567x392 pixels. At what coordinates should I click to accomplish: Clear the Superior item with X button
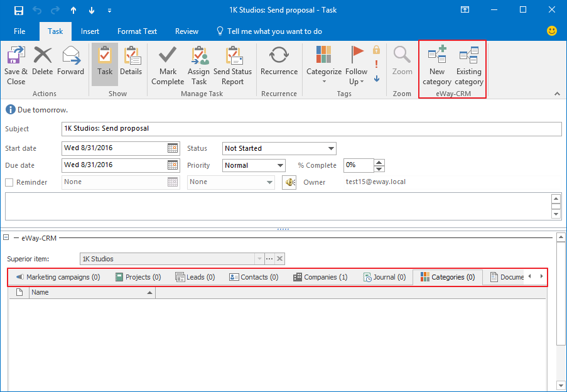[279, 259]
